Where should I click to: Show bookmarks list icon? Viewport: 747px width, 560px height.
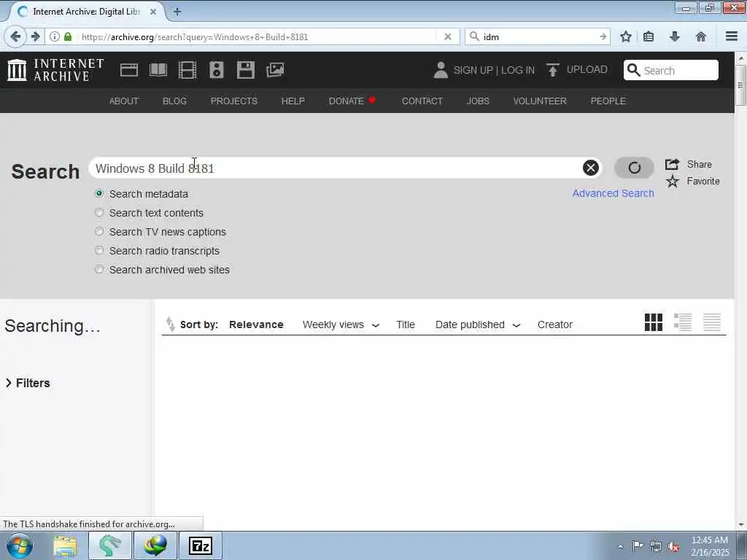[x=649, y=36]
